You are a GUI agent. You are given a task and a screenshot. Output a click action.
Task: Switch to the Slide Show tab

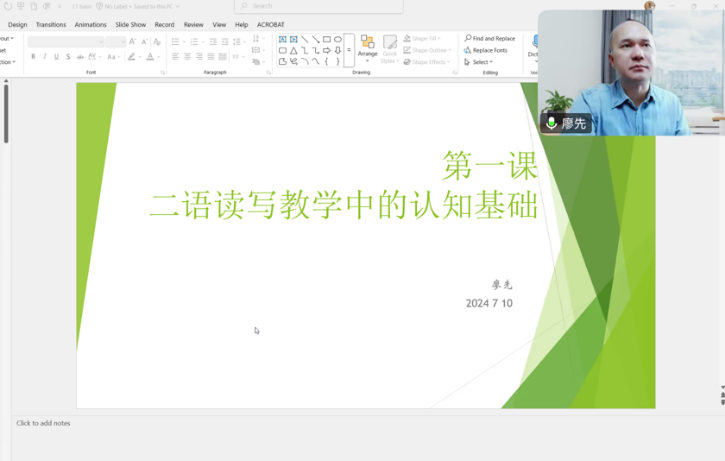(x=130, y=24)
